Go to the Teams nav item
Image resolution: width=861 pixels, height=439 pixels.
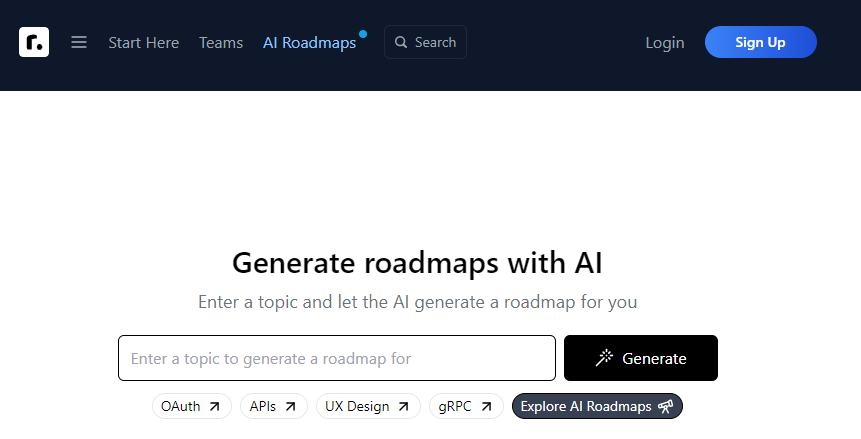click(221, 42)
